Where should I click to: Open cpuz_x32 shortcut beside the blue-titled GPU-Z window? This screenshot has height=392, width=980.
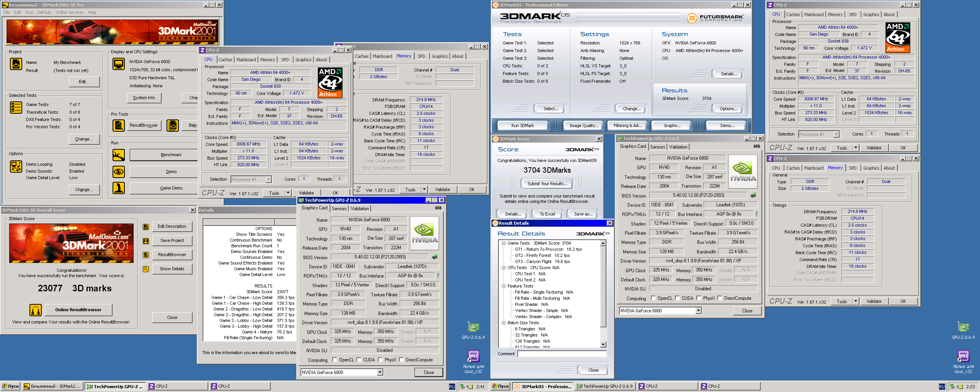[x=474, y=362]
